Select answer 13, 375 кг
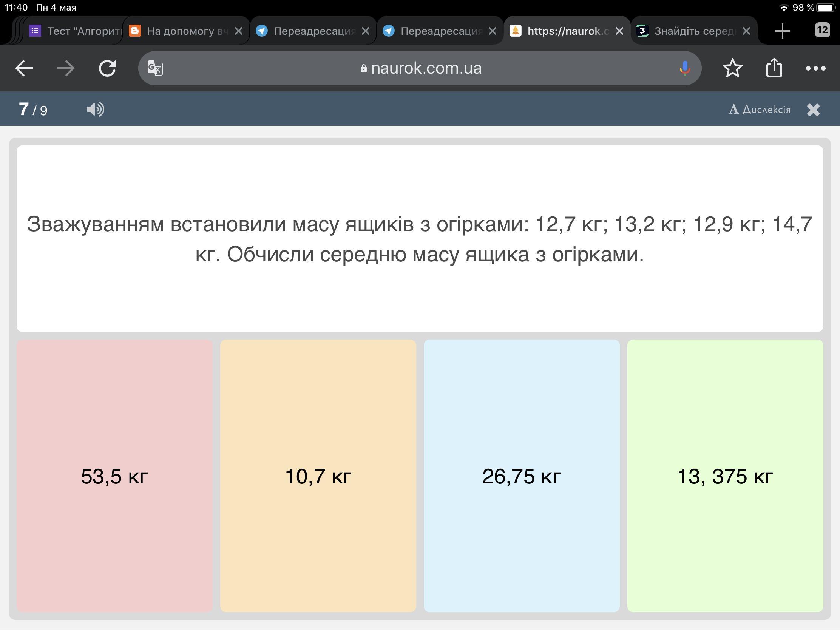Screen dimensions: 840x630 (725, 476)
